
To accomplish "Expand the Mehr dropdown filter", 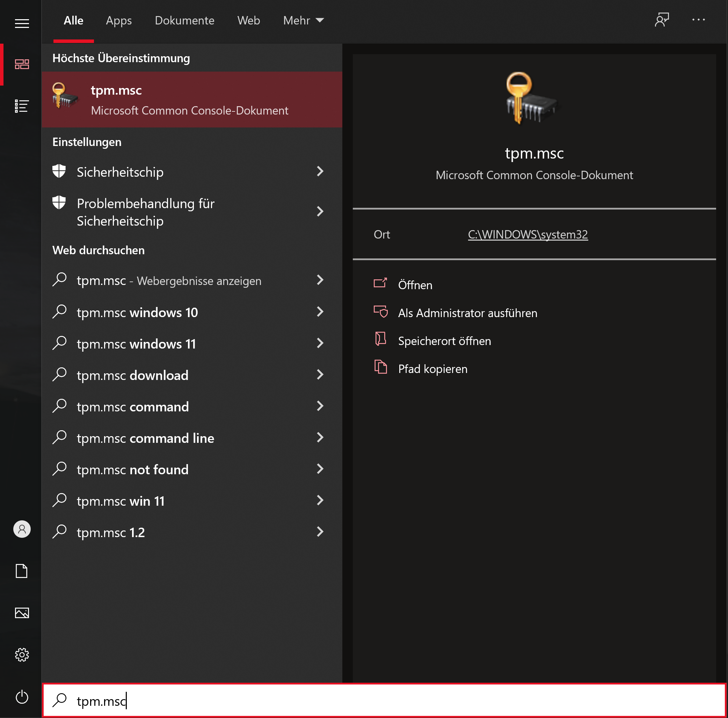I will [x=303, y=20].
